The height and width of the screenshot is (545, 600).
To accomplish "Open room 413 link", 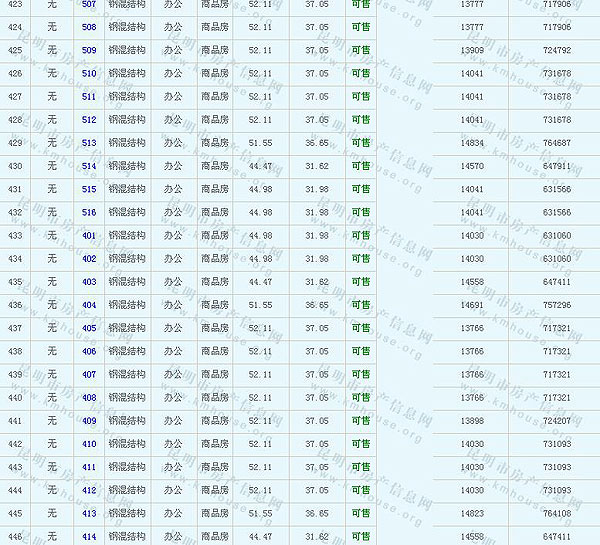I will (x=89, y=513).
